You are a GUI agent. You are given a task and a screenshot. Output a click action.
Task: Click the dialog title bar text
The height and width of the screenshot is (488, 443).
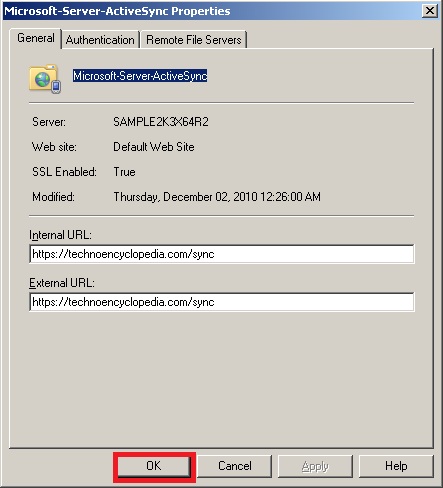pyautogui.click(x=117, y=11)
